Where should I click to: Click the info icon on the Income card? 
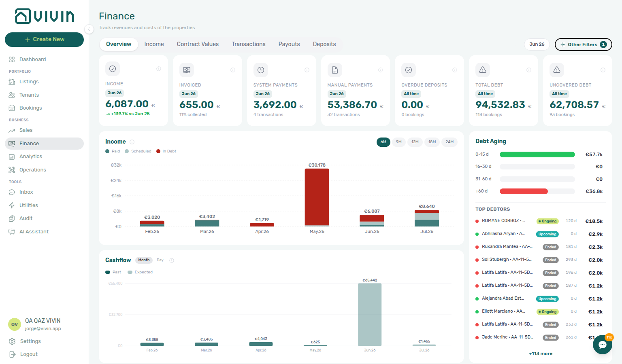click(x=159, y=69)
